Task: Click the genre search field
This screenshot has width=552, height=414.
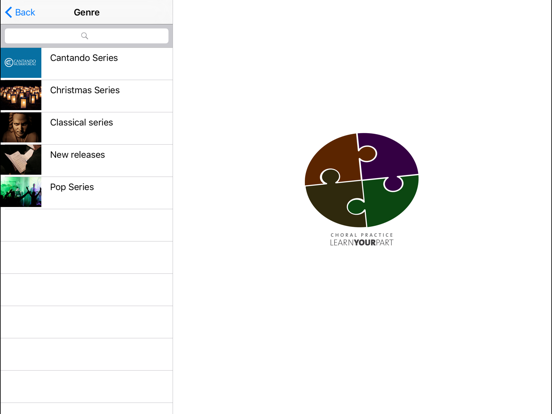Action: click(x=87, y=36)
